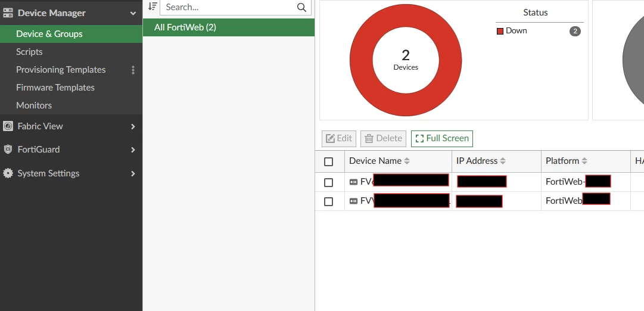The height and width of the screenshot is (311, 644).
Task: Click the Full Screen button
Action: tap(442, 139)
